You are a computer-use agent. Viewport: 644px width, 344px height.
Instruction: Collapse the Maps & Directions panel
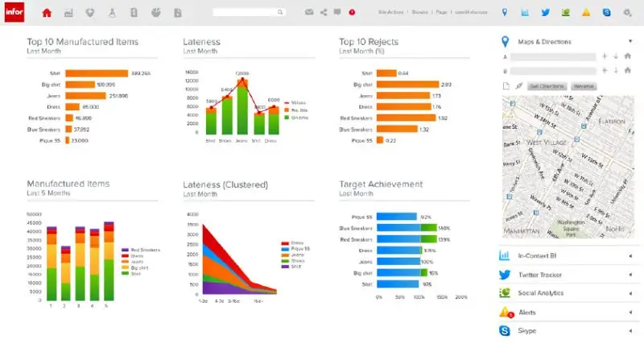click(x=630, y=41)
